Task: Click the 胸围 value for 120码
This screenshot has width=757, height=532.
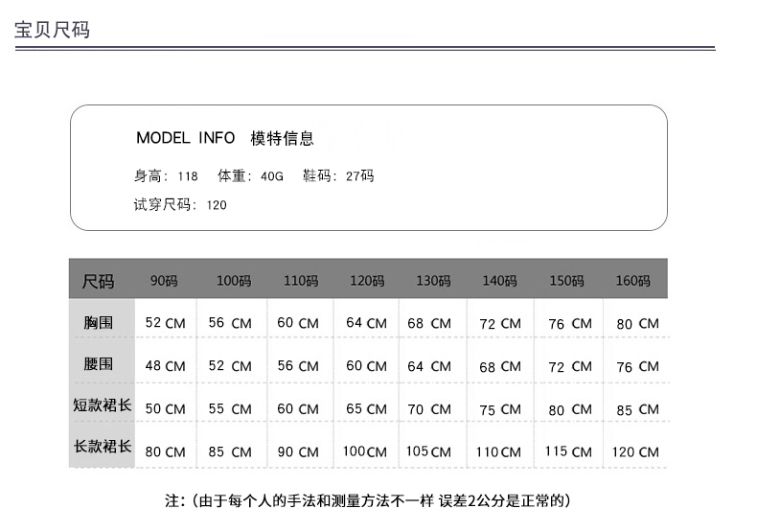Action: tap(367, 323)
